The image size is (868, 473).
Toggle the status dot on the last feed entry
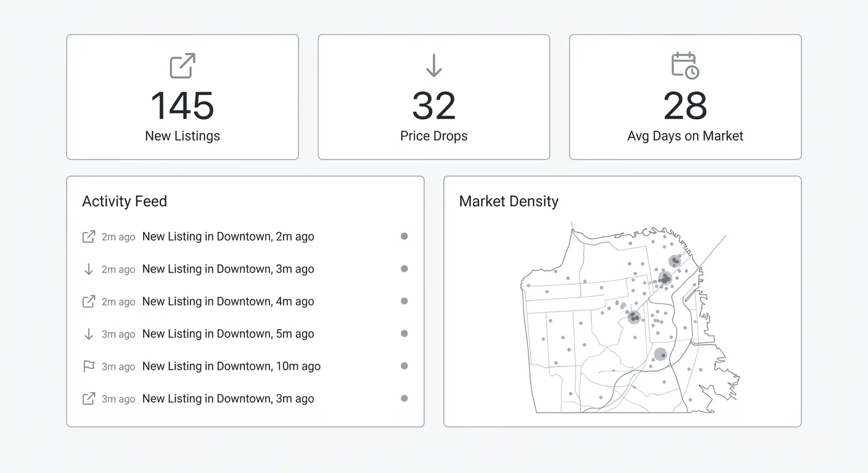coord(404,398)
